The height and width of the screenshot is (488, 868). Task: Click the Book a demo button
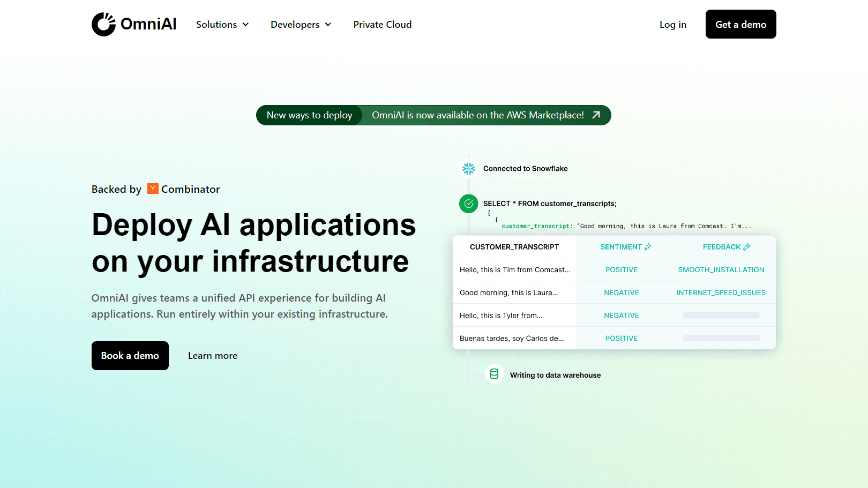[130, 356]
